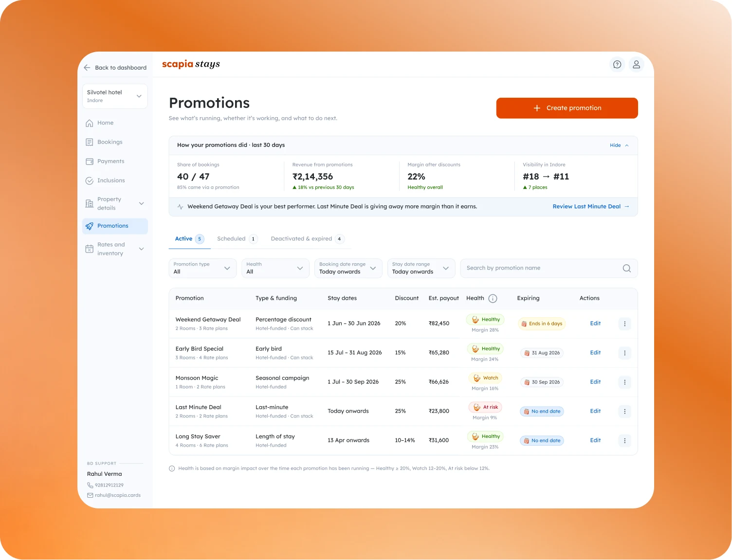Image resolution: width=732 pixels, height=560 pixels.
Task: Open the Health filter dropdown
Action: [x=275, y=268]
